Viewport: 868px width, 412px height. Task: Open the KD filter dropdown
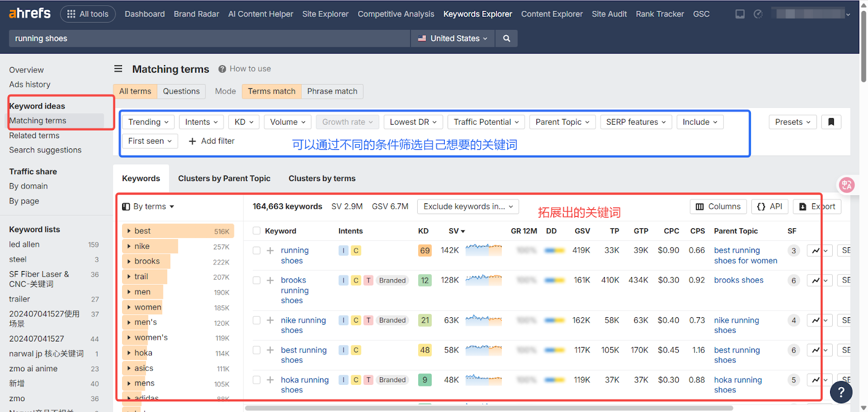(x=244, y=122)
